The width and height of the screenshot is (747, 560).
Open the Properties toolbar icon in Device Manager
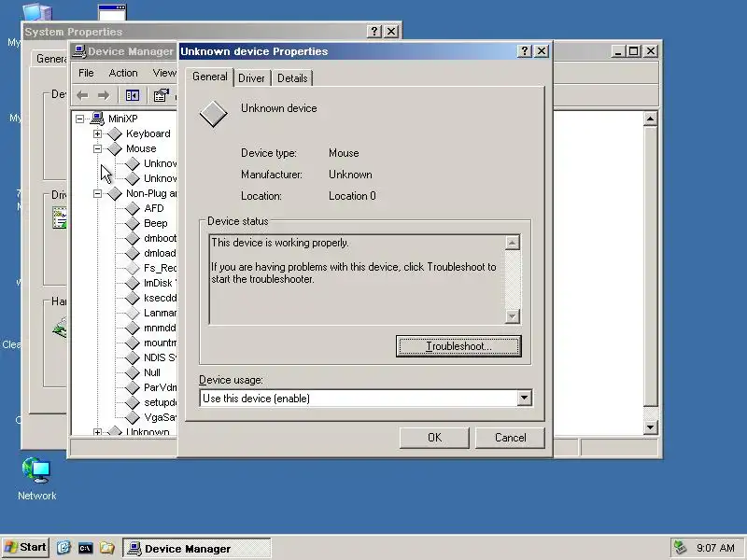point(161,96)
